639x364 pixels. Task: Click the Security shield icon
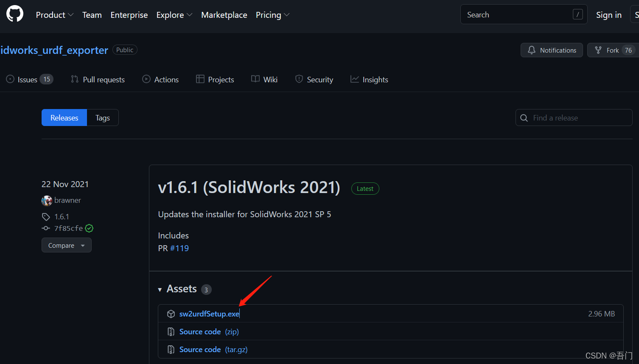tap(299, 79)
